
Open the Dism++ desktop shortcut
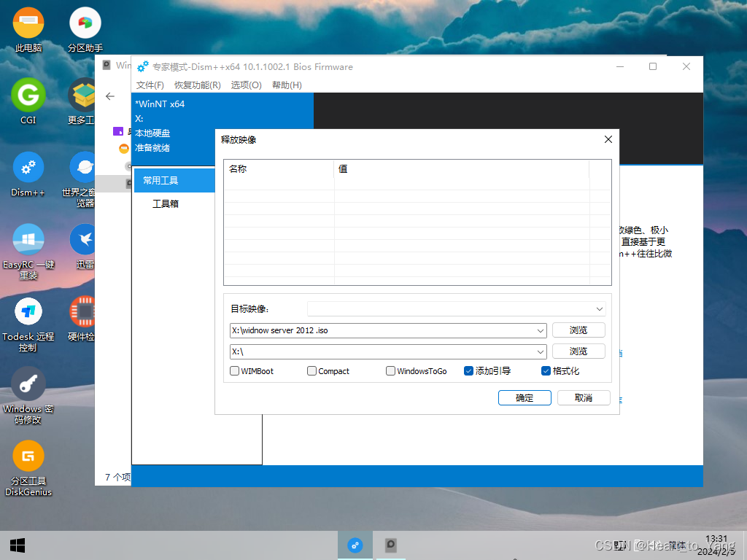pos(28,168)
